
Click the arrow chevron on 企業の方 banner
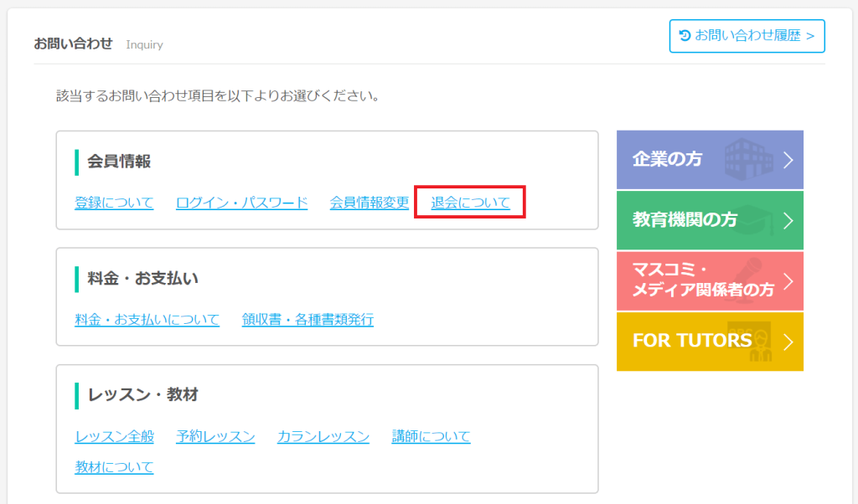click(x=788, y=160)
